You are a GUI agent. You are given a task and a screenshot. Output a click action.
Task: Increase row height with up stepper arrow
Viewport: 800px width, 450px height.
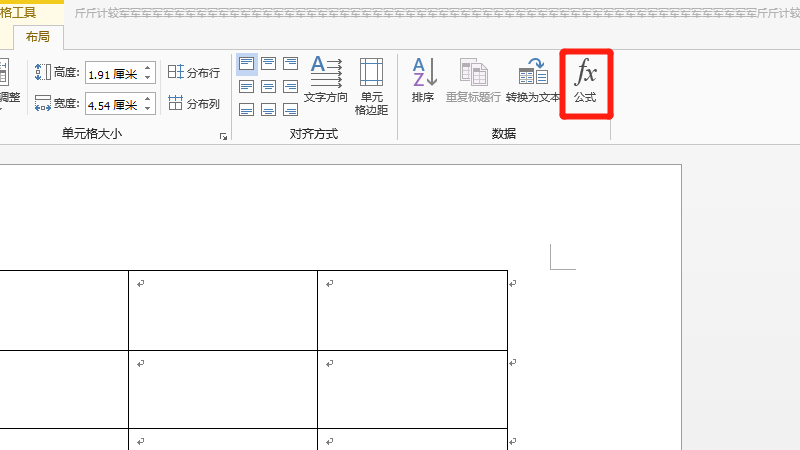[x=149, y=68]
